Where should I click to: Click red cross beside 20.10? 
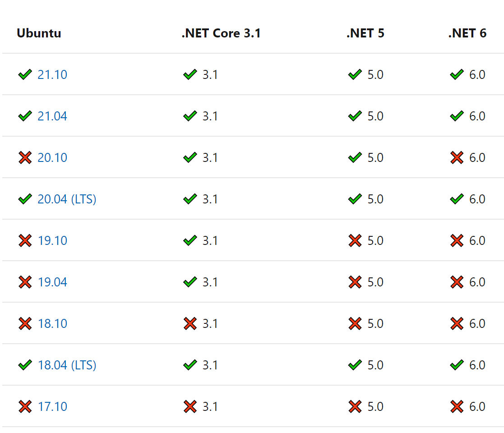(25, 157)
